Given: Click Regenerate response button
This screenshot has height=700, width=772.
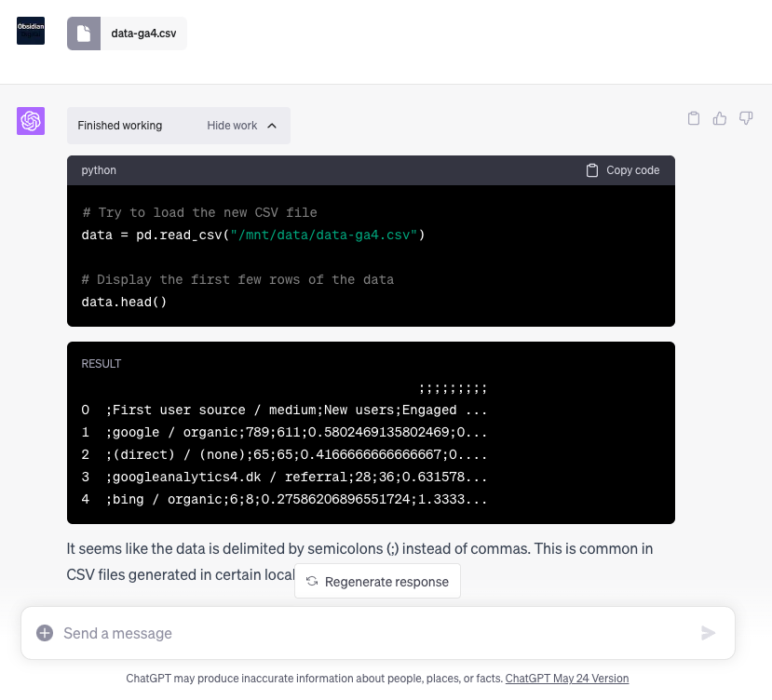Looking at the screenshot, I should [x=378, y=582].
